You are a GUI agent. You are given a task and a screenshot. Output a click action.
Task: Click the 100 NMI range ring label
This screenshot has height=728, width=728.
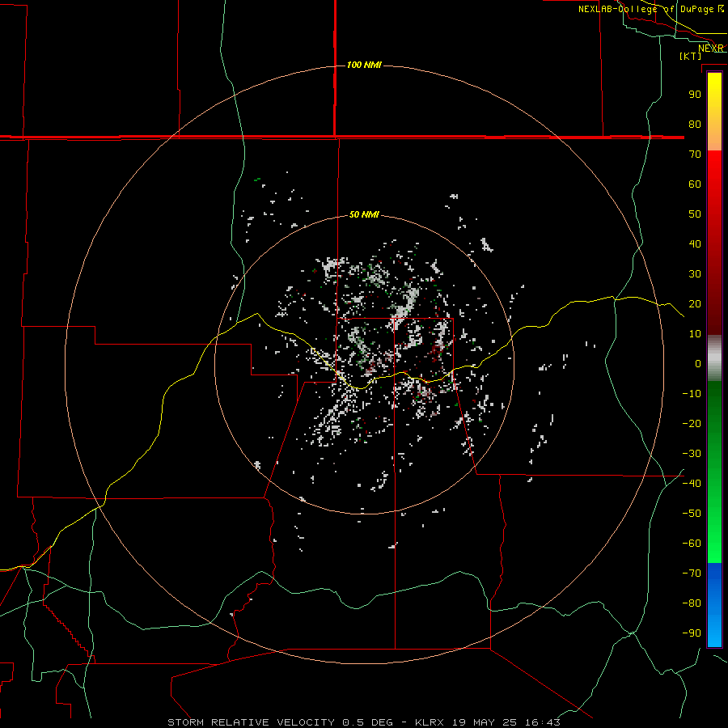tap(364, 65)
